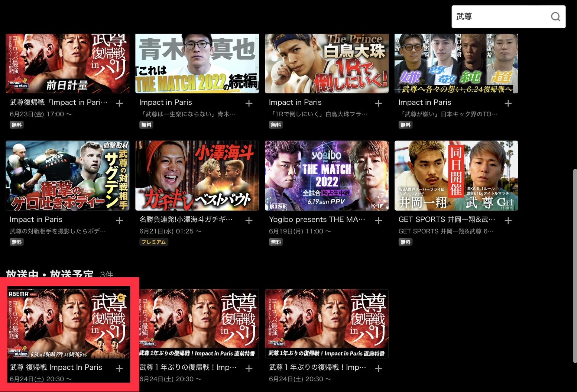This screenshot has height=392, width=577.
Task: Open the 井岡一翔 武尊 同日開催 thumbnail
Action: 456,175
